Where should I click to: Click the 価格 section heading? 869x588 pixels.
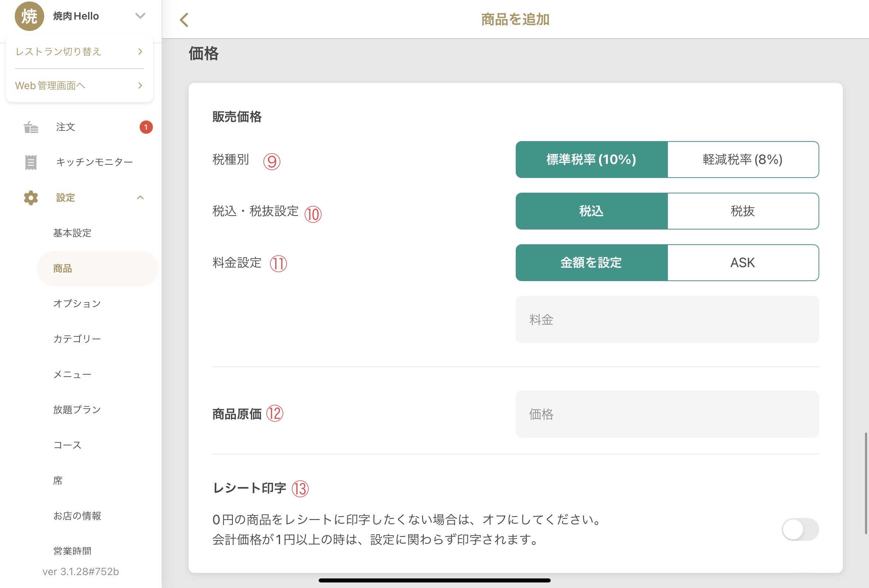tap(204, 53)
